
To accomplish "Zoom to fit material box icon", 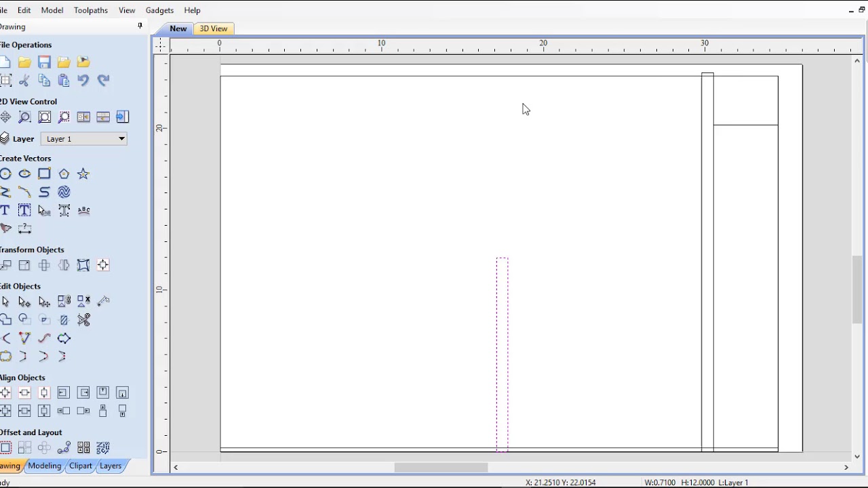I will [x=44, y=117].
